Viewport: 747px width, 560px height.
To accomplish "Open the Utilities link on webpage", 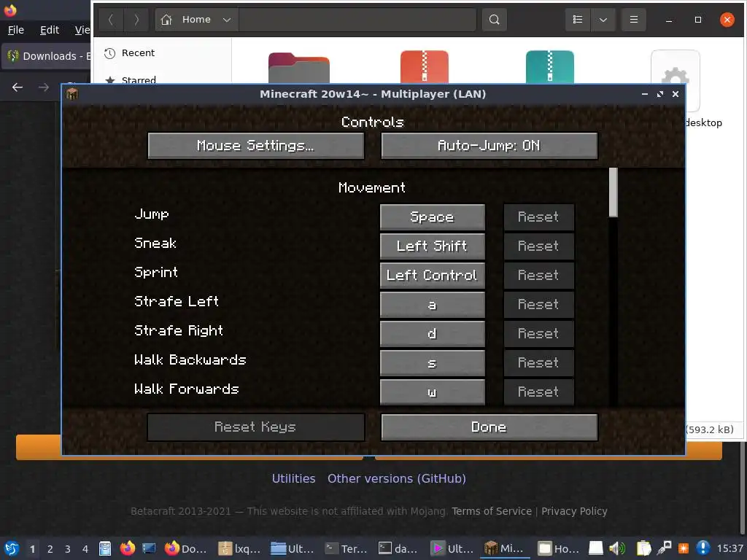I will coord(293,478).
